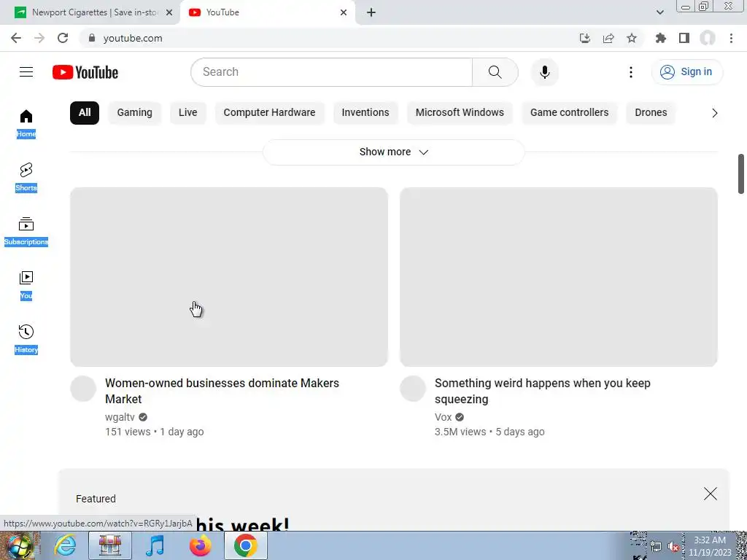
Task: Click the muted volume tray icon
Action: point(673,547)
